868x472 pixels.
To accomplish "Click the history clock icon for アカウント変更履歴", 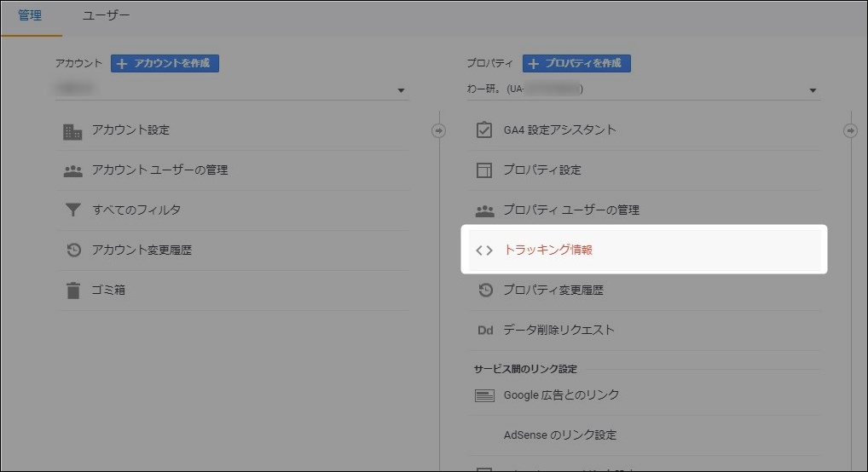I will [73, 250].
